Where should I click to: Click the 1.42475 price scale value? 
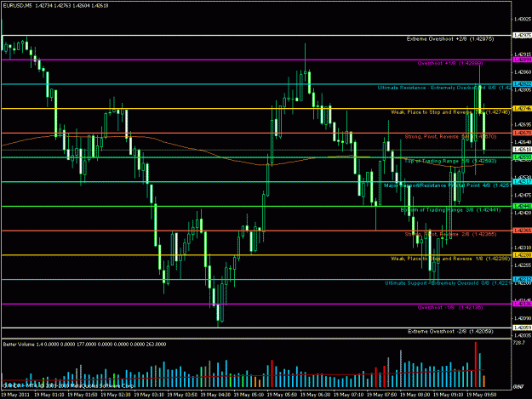[x=523, y=196]
